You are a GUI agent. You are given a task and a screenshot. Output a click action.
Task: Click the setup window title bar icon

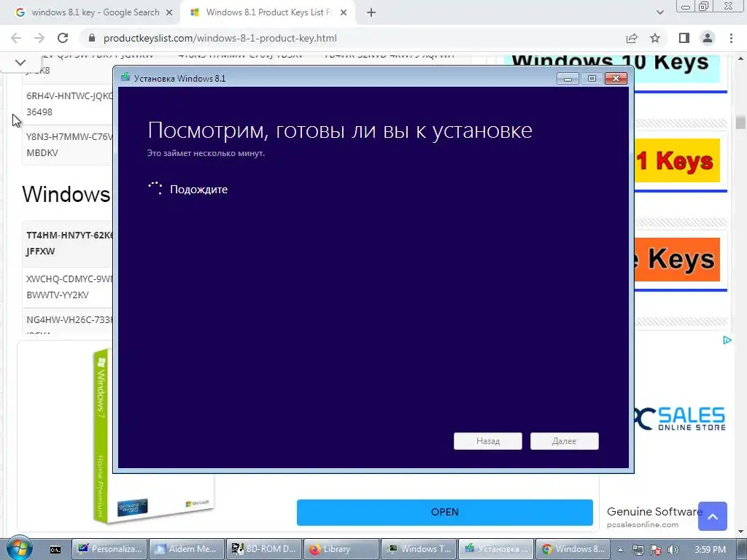click(x=125, y=77)
